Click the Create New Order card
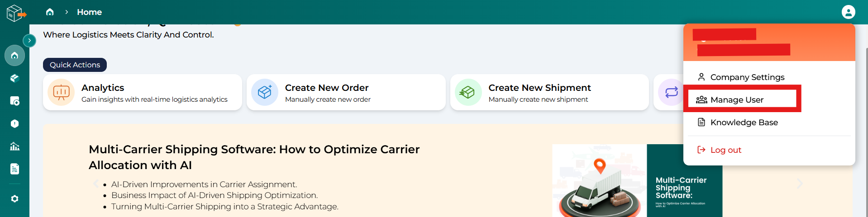Image resolution: width=868 pixels, height=217 pixels. point(346,92)
